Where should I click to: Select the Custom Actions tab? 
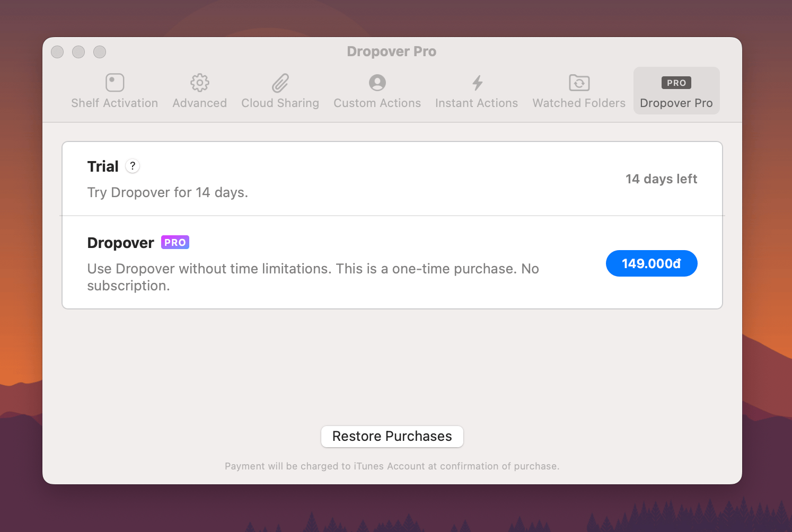(x=377, y=91)
